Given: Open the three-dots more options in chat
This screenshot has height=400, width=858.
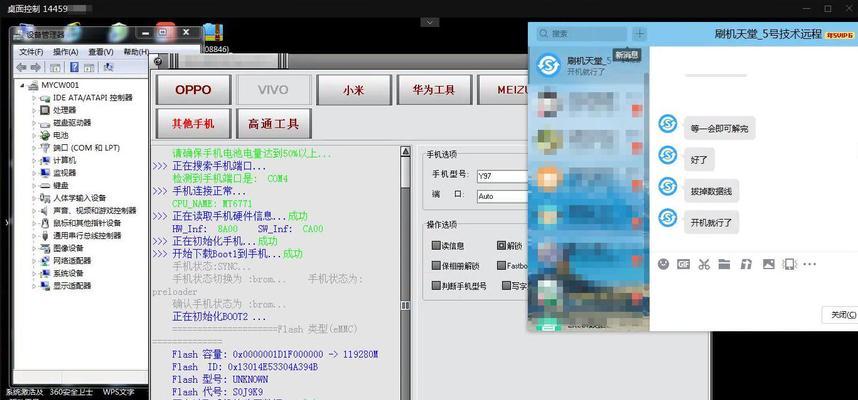Looking at the screenshot, I should point(809,264).
